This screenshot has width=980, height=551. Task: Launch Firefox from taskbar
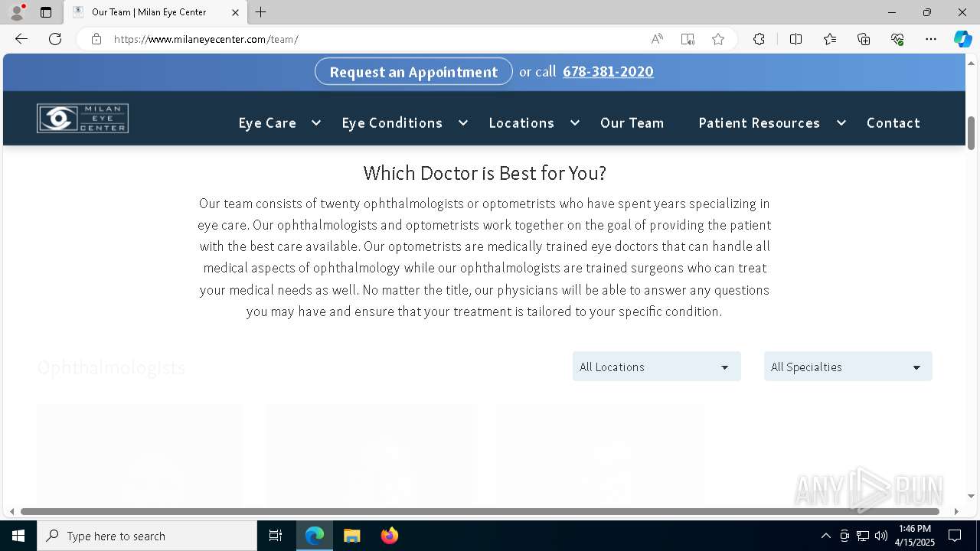click(390, 536)
